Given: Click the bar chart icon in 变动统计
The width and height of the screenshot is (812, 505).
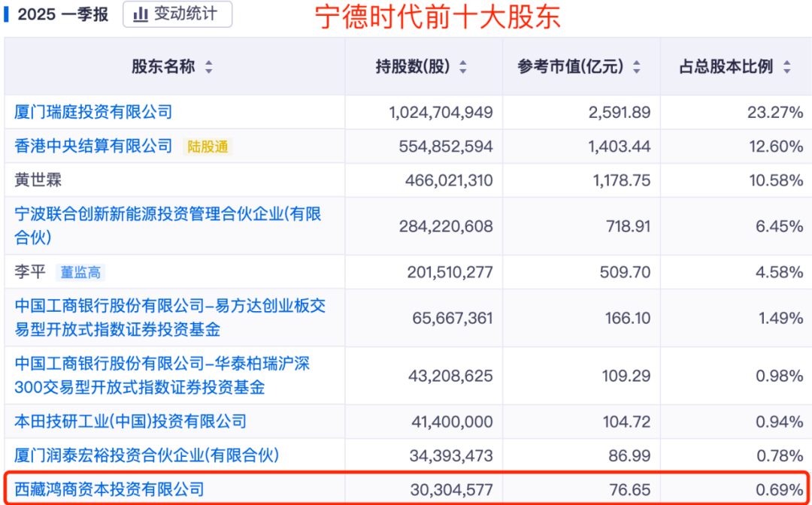Looking at the screenshot, I should point(141,14).
